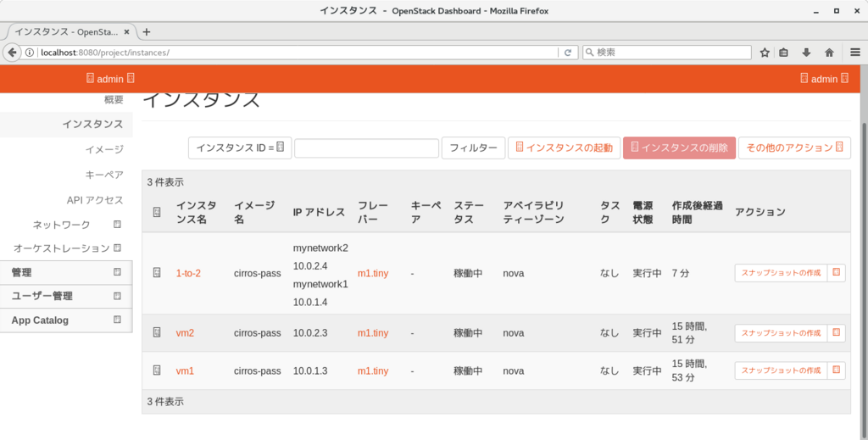Image resolution: width=868 pixels, height=440 pixels.
Task: Open キーペア in sidebar
Action: pyautogui.click(x=104, y=175)
